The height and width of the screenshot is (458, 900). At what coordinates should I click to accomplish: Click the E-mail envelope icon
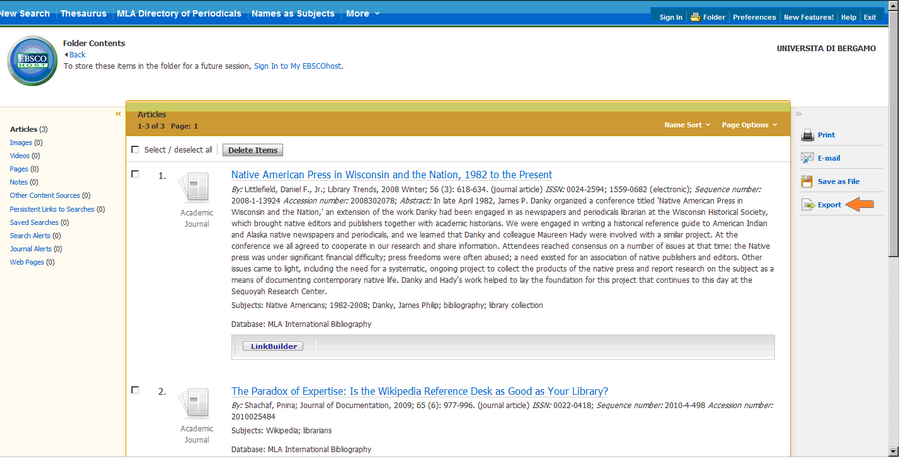click(808, 158)
